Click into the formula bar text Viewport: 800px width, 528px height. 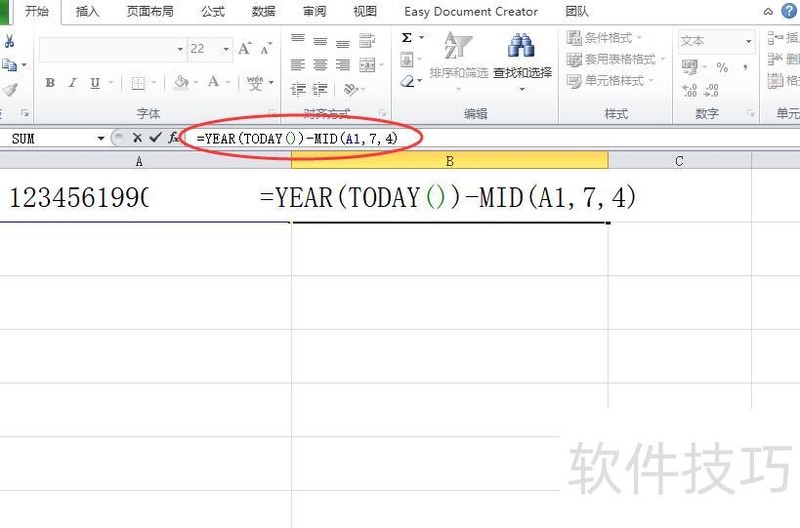pos(296,138)
